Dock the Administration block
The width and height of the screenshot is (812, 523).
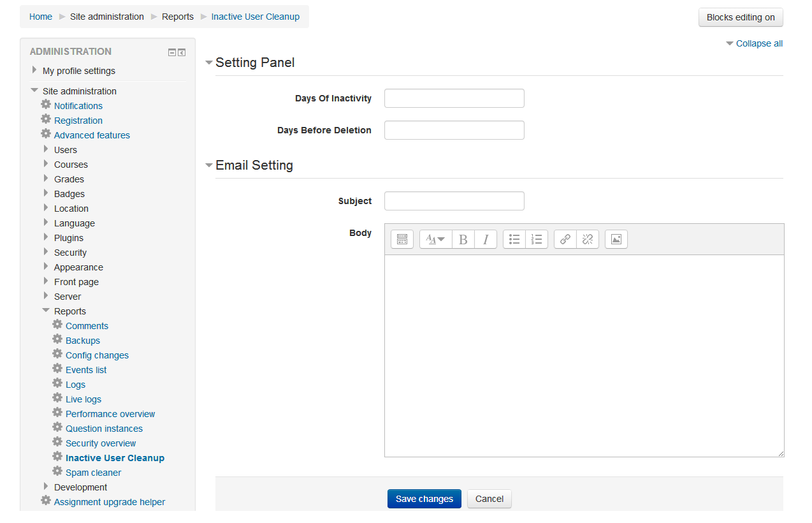(x=182, y=52)
